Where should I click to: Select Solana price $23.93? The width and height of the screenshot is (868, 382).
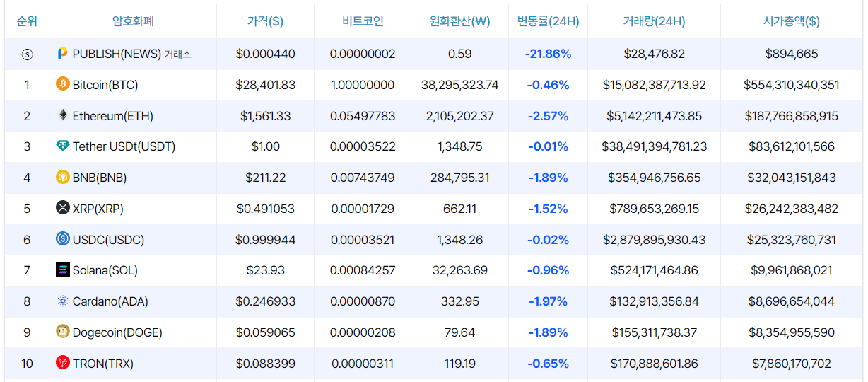click(266, 270)
